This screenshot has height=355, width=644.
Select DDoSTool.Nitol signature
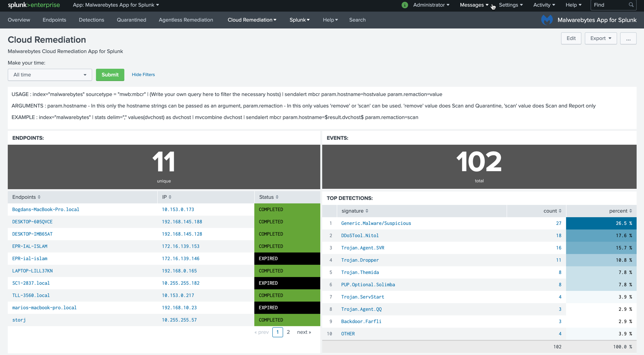[x=360, y=236]
